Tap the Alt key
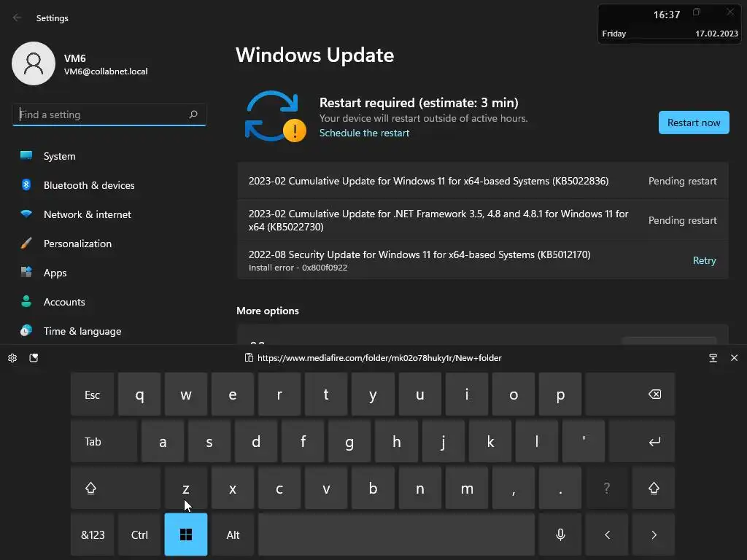 (x=233, y=534)
